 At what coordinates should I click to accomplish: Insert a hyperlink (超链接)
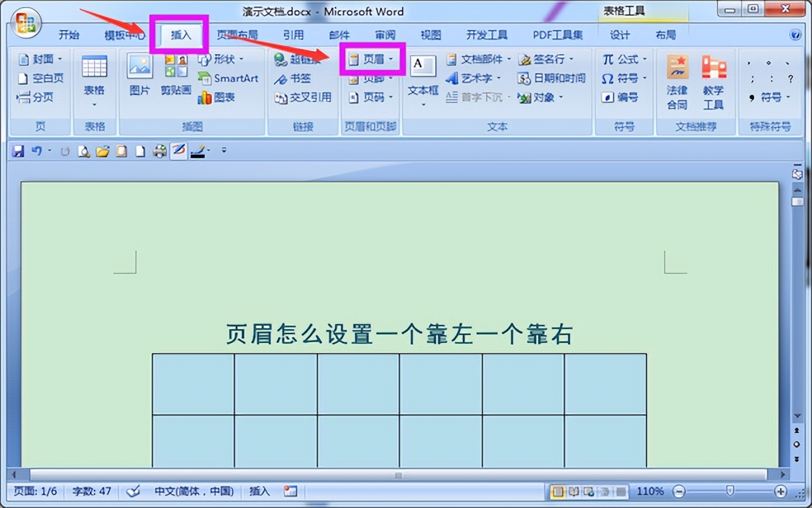coord(298,59)
